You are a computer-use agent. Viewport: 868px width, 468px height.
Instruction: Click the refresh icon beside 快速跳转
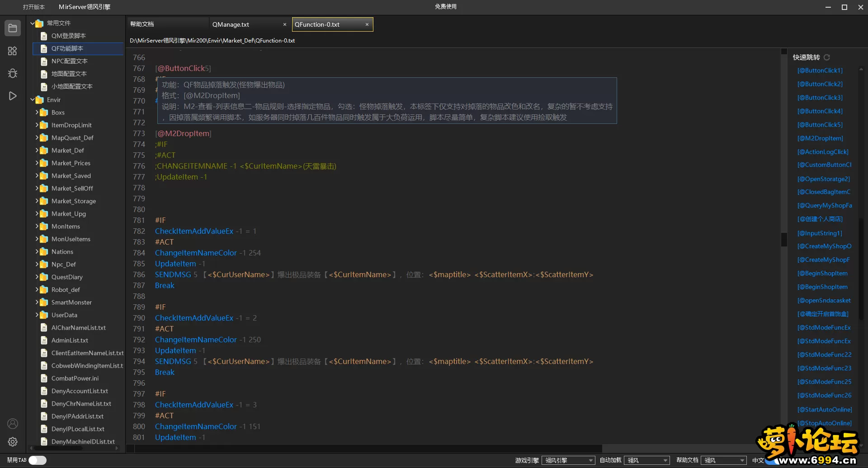827,57
